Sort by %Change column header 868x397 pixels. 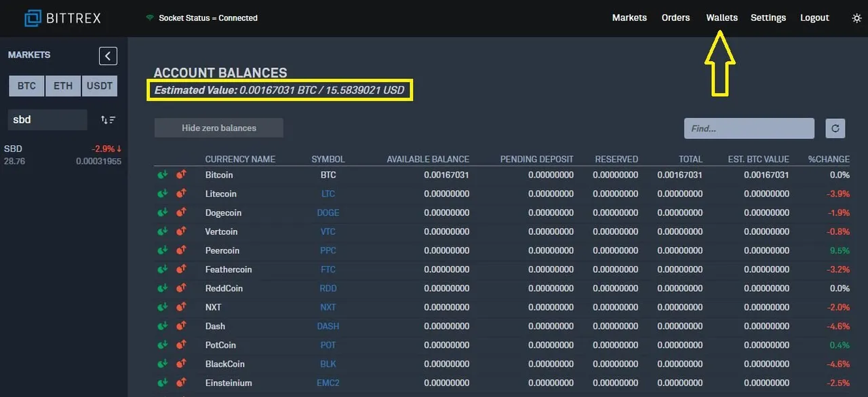[829, 159]
